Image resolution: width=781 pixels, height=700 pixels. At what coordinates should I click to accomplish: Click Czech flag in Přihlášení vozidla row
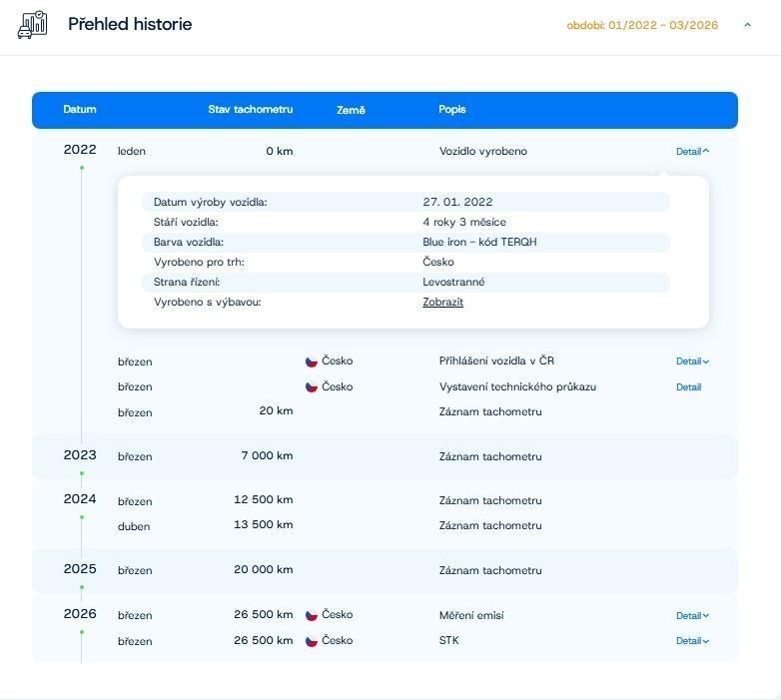click(x=312, y=361)
